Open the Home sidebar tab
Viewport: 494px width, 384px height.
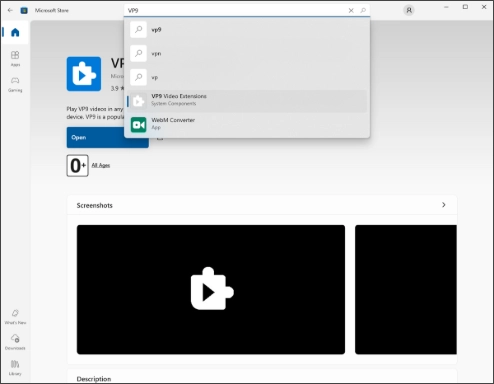pos(15,32)
